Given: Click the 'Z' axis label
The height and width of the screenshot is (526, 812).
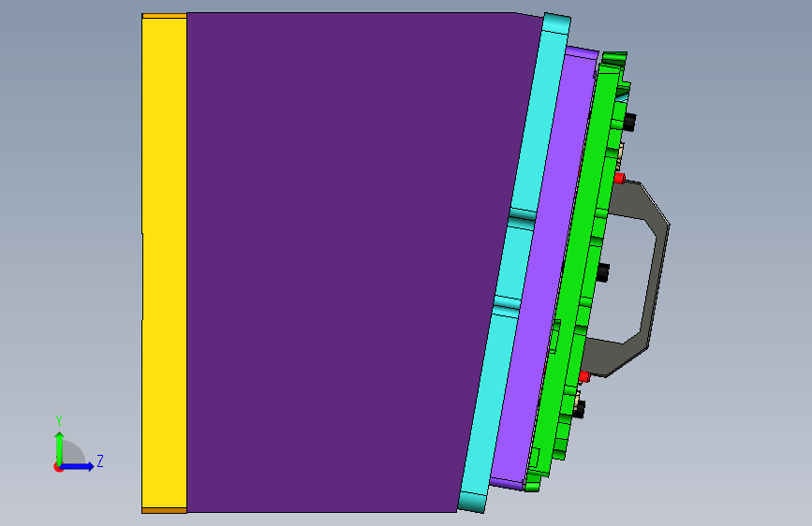Looking at the screenshot, I should pyautogui.click(x=100, y=460).
